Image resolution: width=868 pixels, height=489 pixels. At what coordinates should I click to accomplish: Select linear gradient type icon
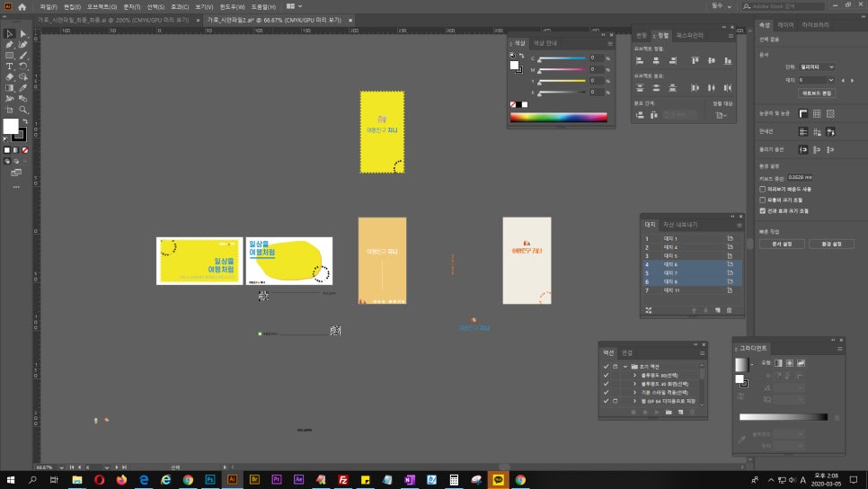click(x=778, y=363)
